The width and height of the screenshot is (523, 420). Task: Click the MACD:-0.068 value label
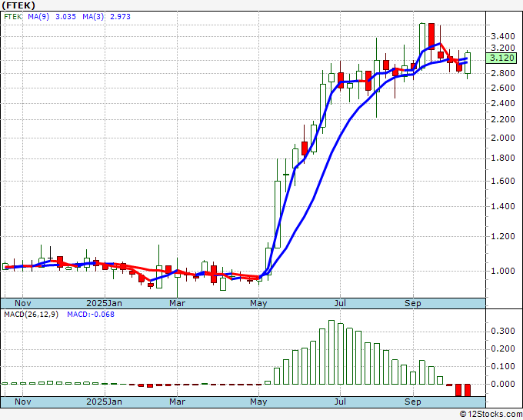click(x=89, y=315)
